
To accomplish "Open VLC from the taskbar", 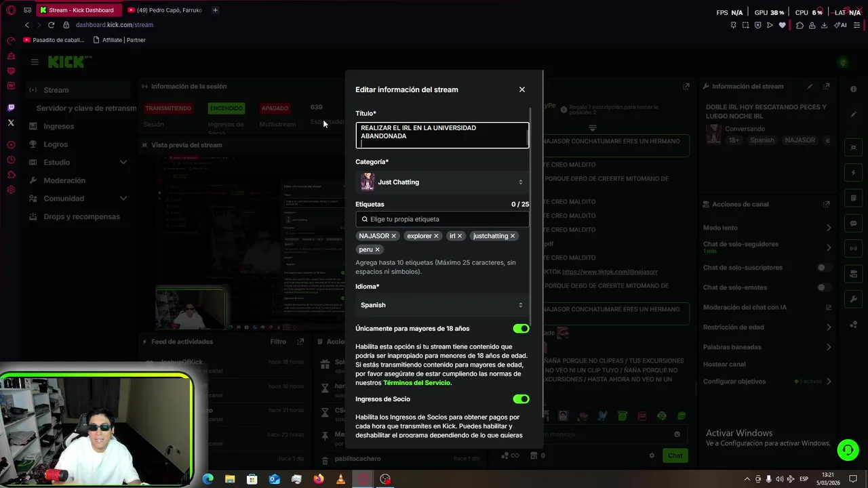I will [x=340, y=479].
